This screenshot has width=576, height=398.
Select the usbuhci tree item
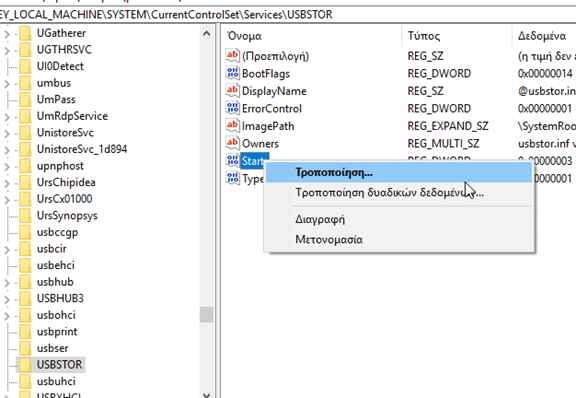pyautogui.click(x=56, y=381)
